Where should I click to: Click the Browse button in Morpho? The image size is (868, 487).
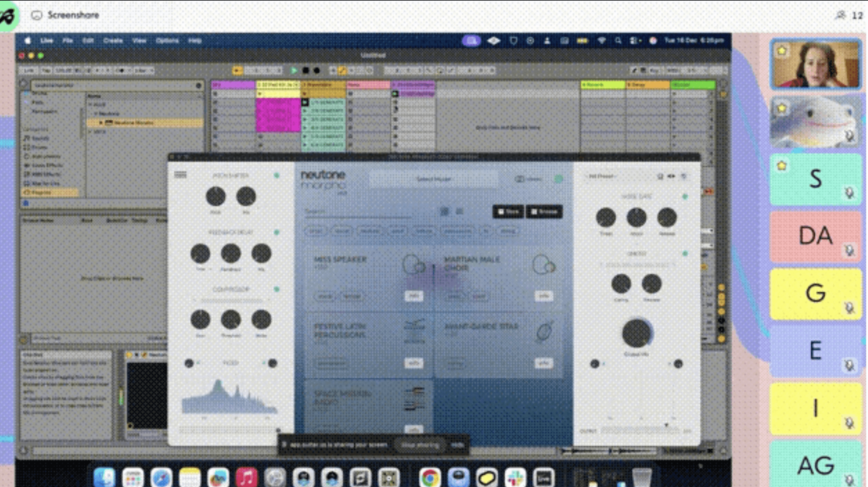544,212
